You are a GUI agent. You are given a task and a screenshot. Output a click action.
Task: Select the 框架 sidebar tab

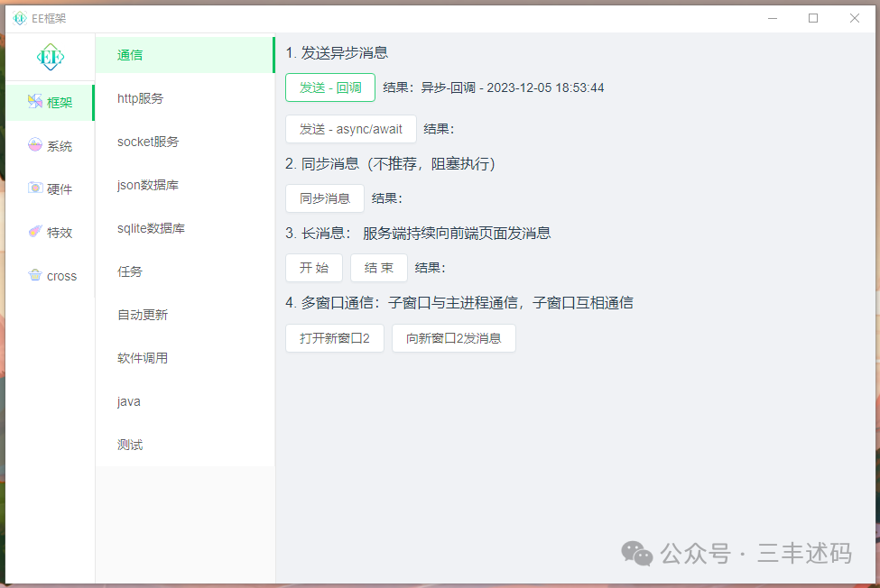coord(50,103)
